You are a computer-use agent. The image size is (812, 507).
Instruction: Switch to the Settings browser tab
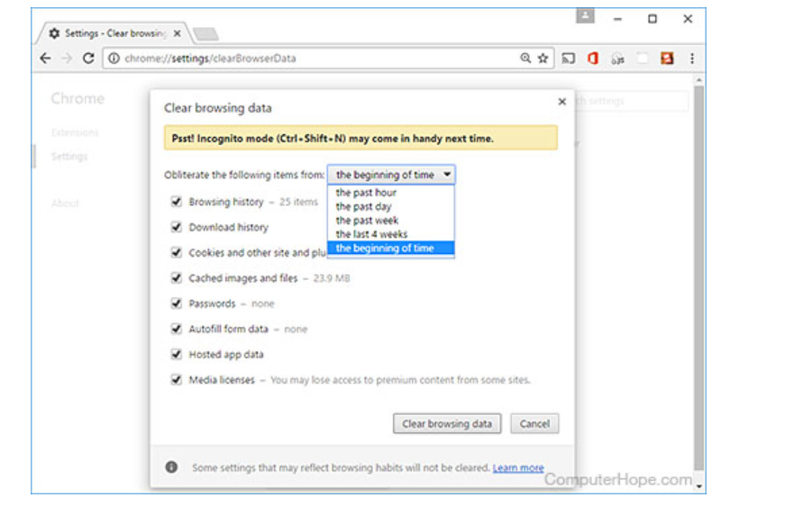coord(113,33)
